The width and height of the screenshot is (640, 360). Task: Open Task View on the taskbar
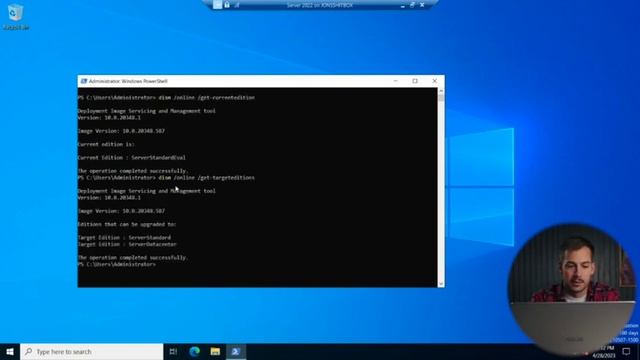tap(173, 351)
